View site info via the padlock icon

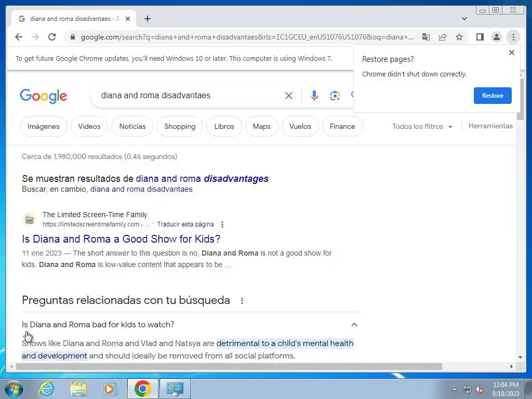tap(72, 37)
